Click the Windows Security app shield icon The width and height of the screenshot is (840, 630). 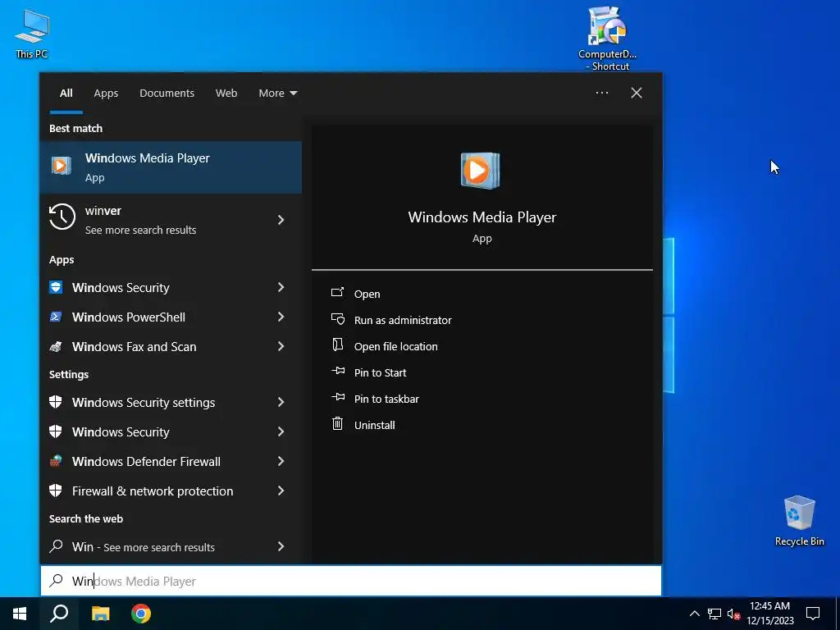pos(56,287)
